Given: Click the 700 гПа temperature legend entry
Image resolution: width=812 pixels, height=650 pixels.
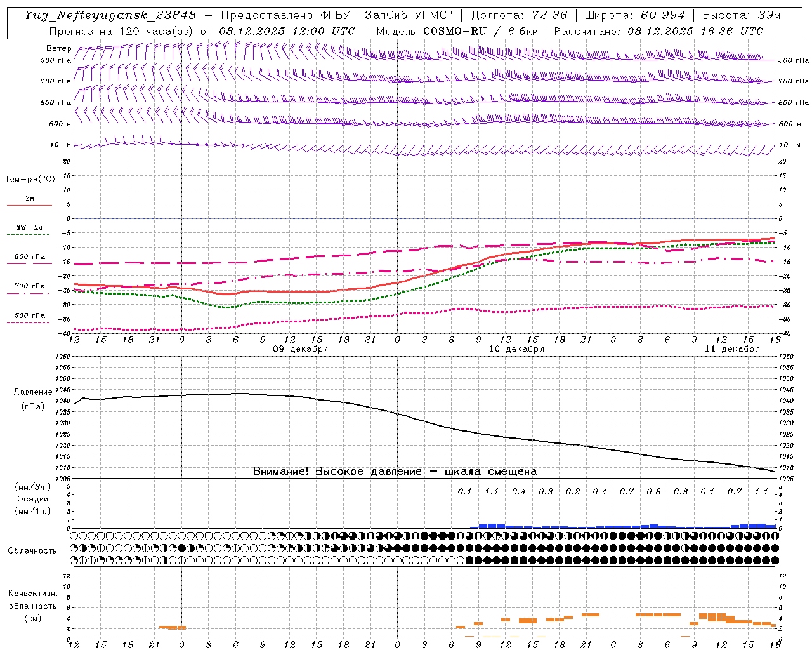Looking at the screenshot, I should pos(30,286).
